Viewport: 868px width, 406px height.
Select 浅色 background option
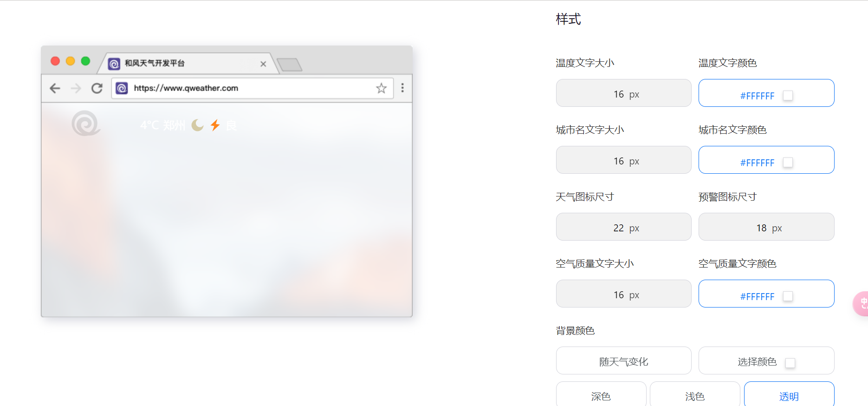pos(694,396)
